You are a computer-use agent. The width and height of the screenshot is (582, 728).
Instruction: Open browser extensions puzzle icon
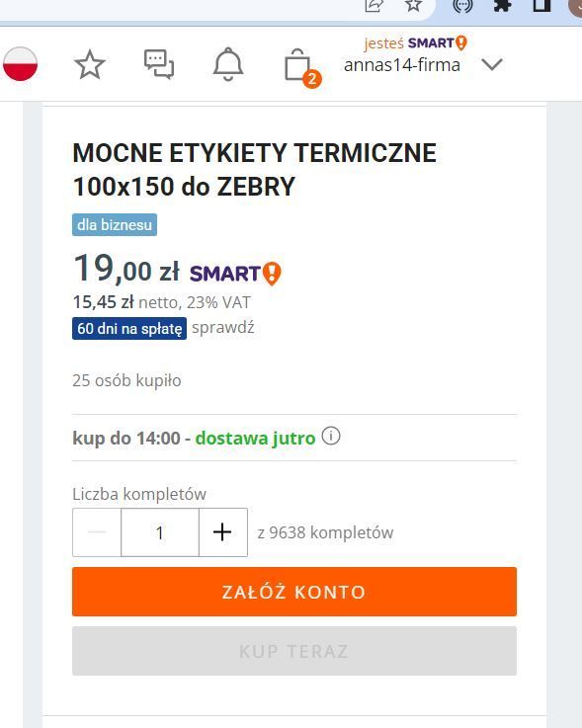(x=503, y=5)
